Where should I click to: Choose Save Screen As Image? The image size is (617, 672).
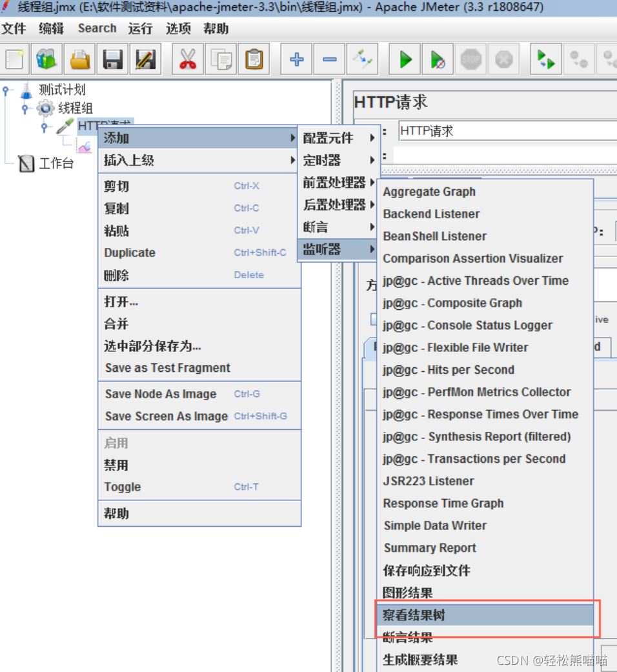[x=199, y=416]
